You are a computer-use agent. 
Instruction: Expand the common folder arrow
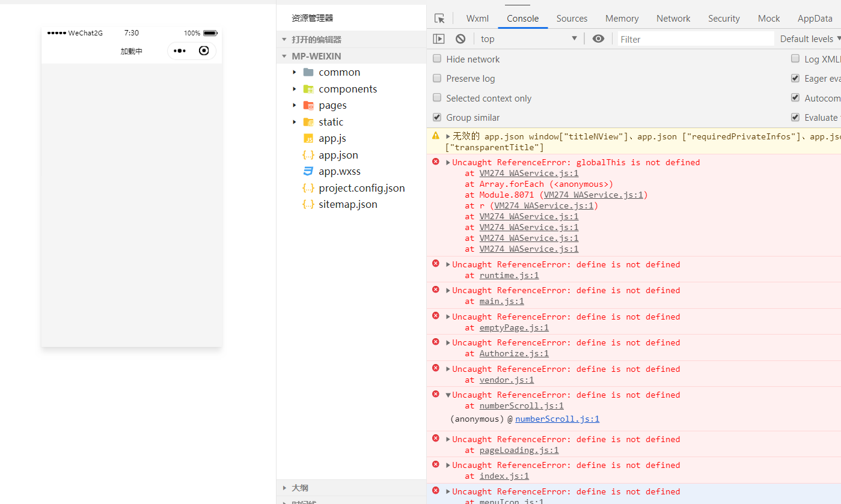point(295,72)
